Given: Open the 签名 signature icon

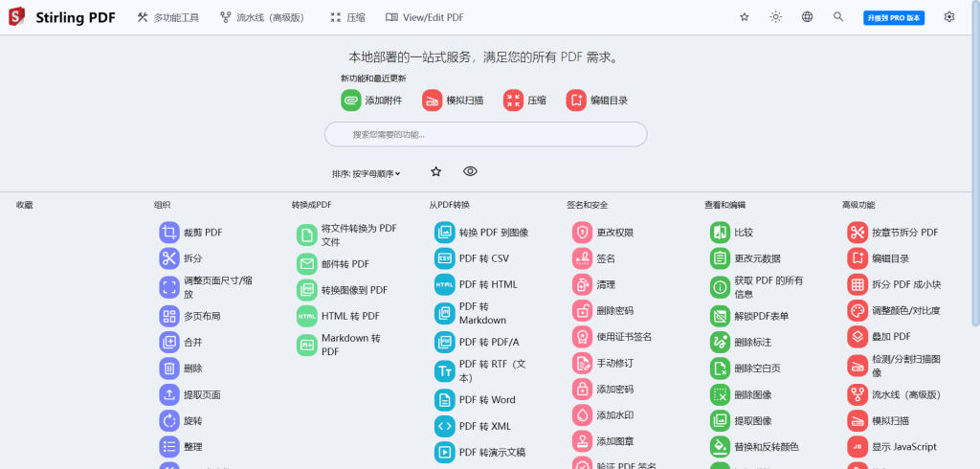Looking at the screenshot, I should click(583, 258).
